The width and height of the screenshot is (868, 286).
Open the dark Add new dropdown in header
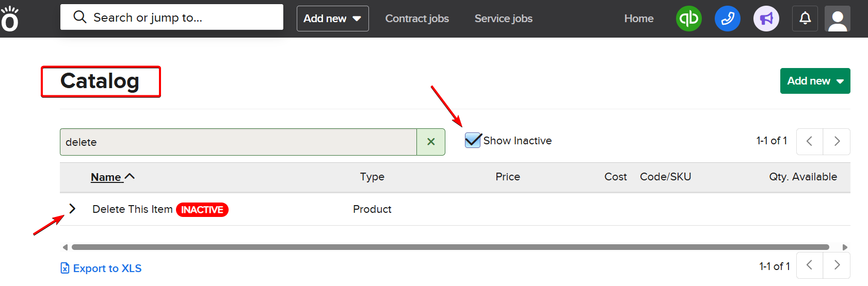tap(332, 19)
